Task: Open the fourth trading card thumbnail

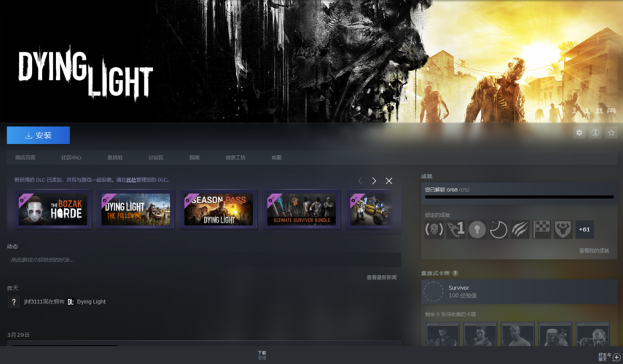Action: 555,334
